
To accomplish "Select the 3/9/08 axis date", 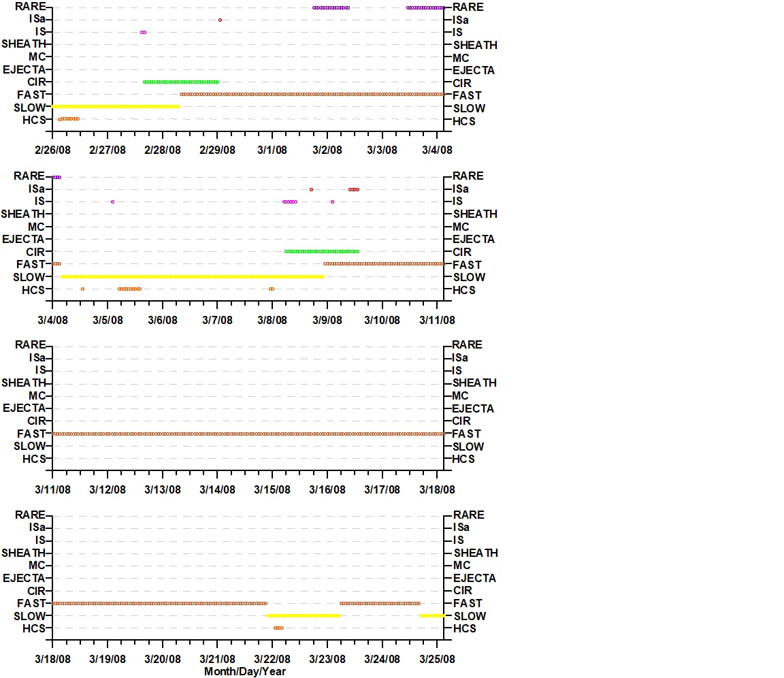I will [327, 320].
